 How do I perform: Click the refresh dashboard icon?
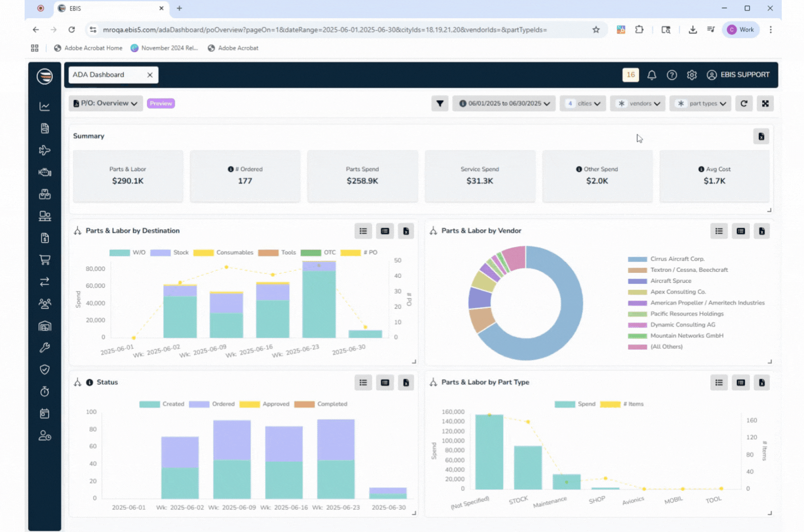click(744, 103)
